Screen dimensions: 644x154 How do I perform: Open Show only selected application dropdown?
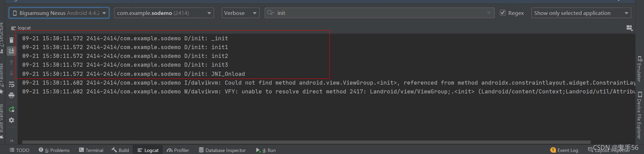[x=581, y=13]
